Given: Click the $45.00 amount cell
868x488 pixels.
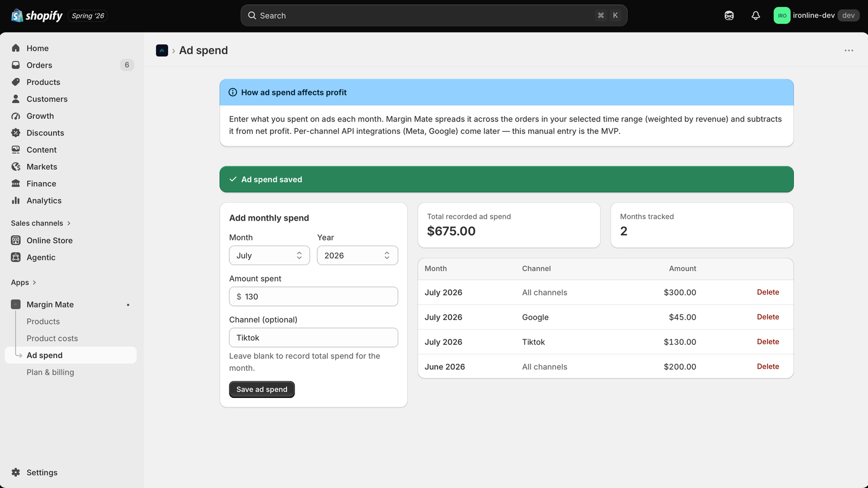Looking at the screenshot, I should click(682, 317).
